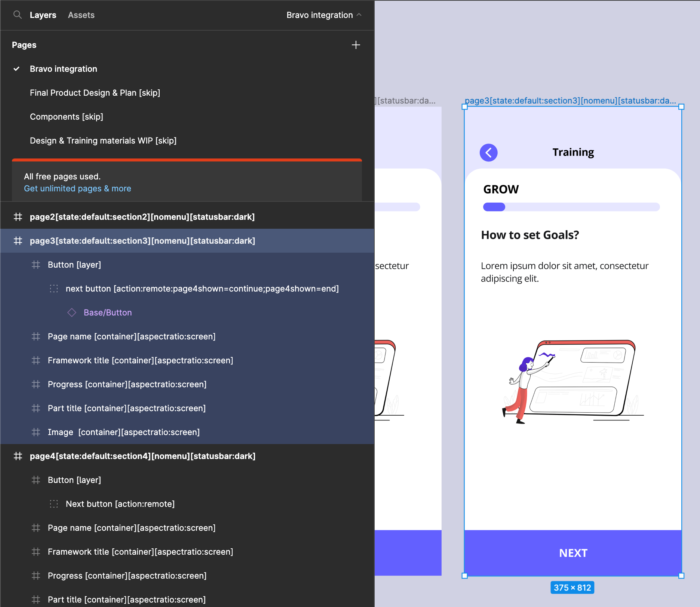Follow the Get unlimited pages & more link

pos(77,188)
